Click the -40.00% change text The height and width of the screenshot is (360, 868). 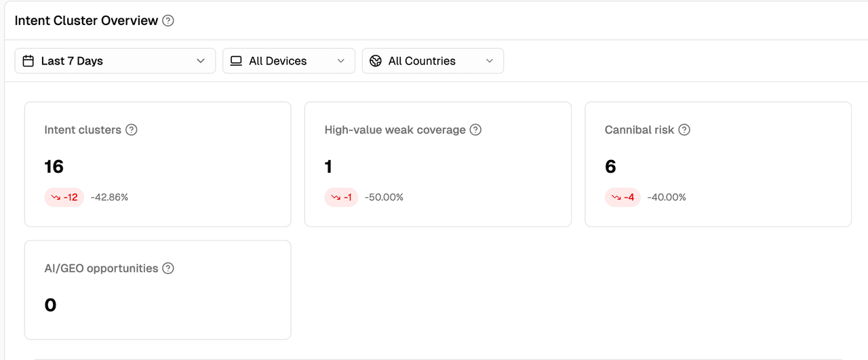click(x=667, y=197)
